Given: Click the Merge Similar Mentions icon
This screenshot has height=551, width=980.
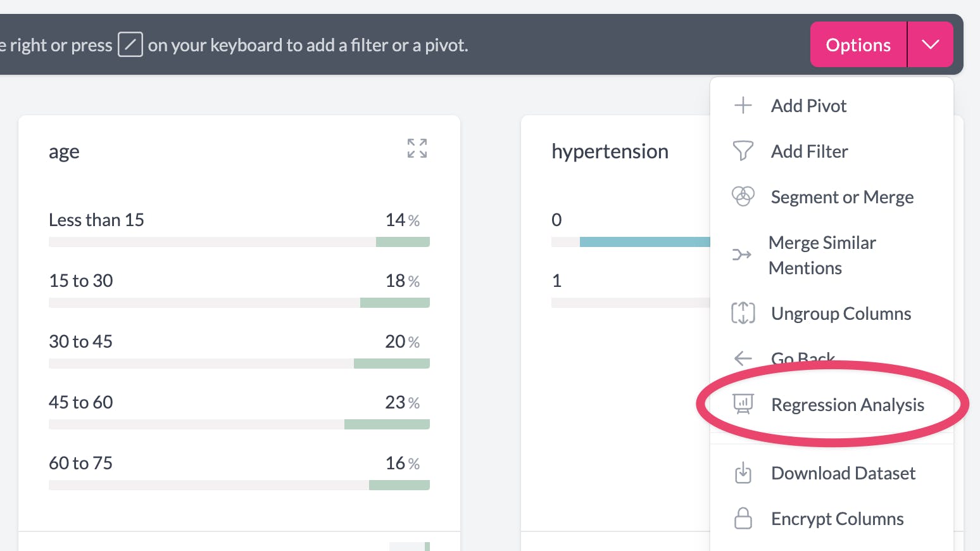Looking at the screenshot, I should pyautogui.click(x=741, y=255).
